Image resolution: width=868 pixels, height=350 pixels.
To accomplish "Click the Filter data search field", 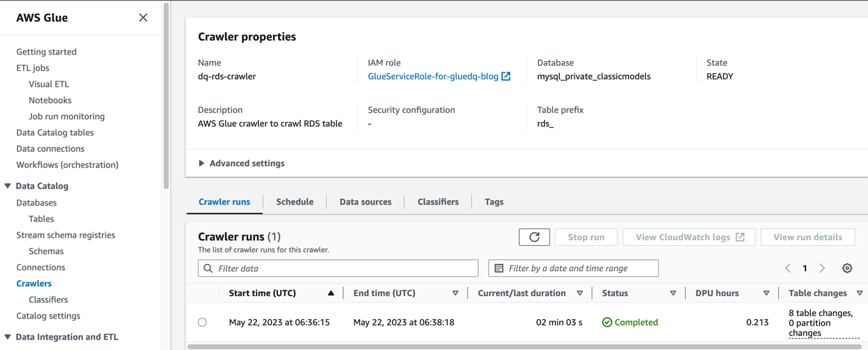I will coord(338,268).
